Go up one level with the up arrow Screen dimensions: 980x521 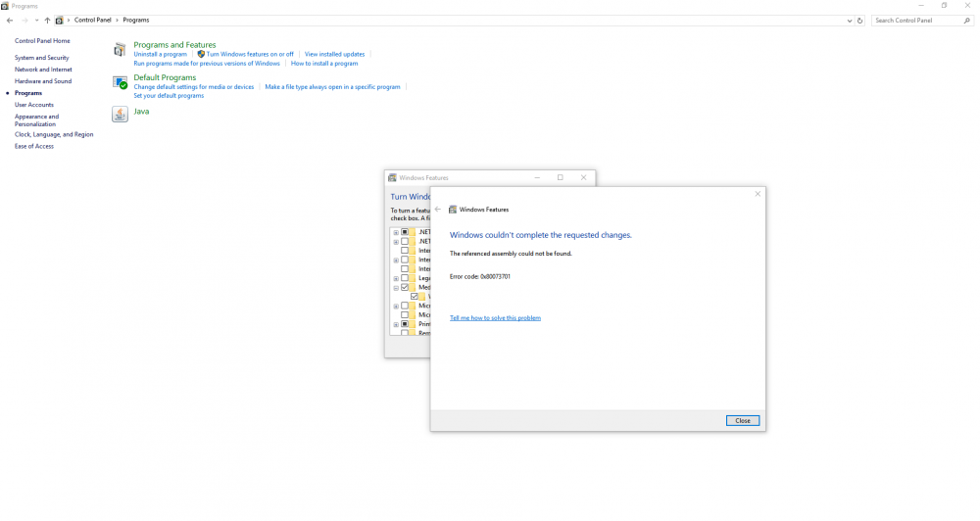click(x=47, y=21)
